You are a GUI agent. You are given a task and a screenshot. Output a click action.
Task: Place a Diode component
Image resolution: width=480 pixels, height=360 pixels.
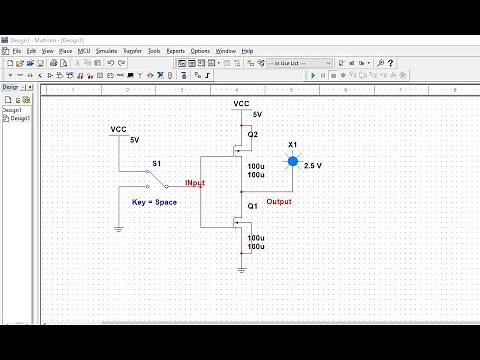(x=30, y=75)
